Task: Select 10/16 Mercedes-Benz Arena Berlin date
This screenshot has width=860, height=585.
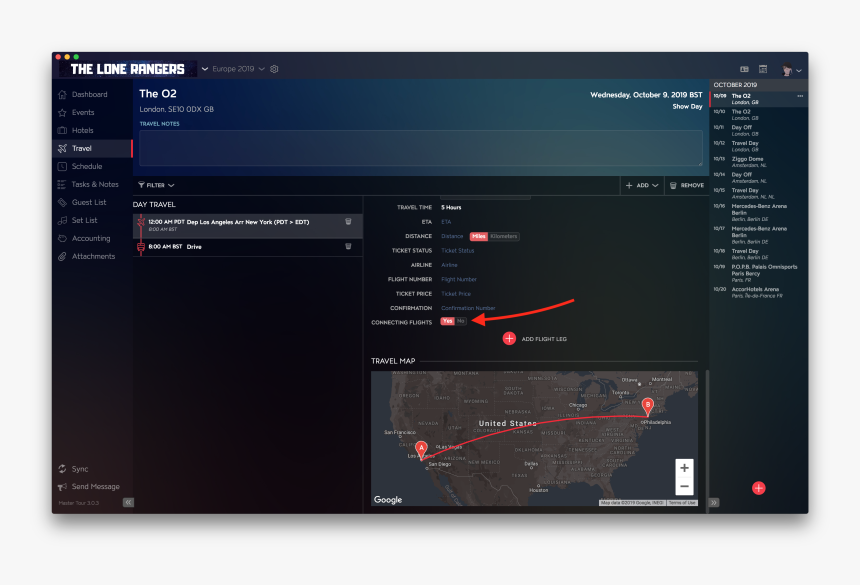Action: tap(759, 212)
